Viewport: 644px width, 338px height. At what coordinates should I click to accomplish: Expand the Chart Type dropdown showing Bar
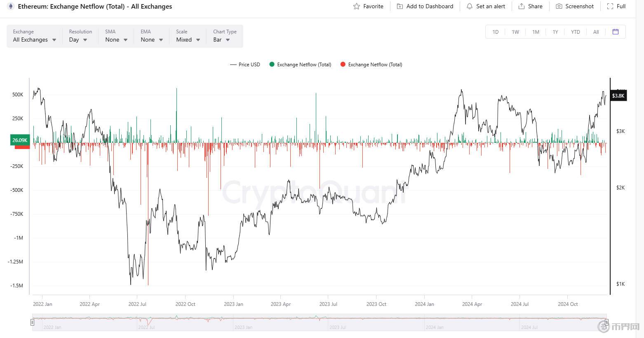tap(221, 40)
